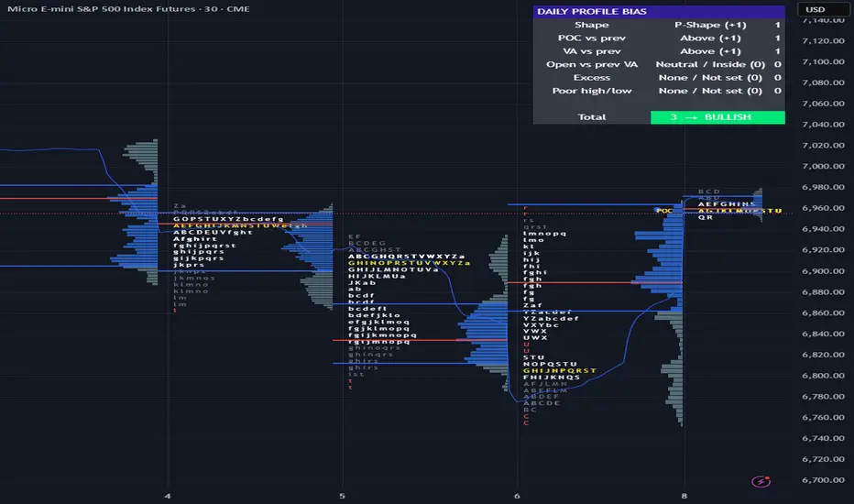854x504 pixels.
Task: Click the Shape row label in bias table
Action: [x=592, y=25]
